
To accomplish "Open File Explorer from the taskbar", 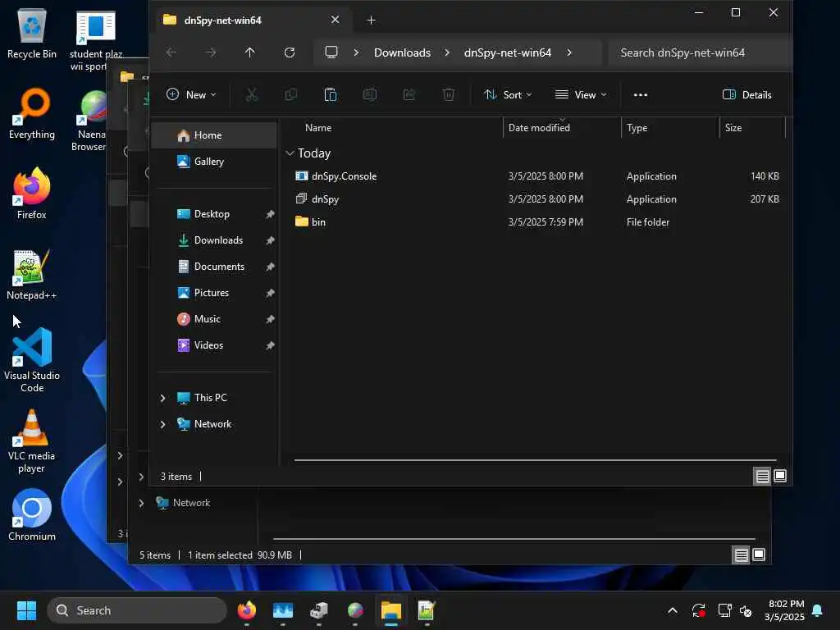I will [x=391, y=610].
